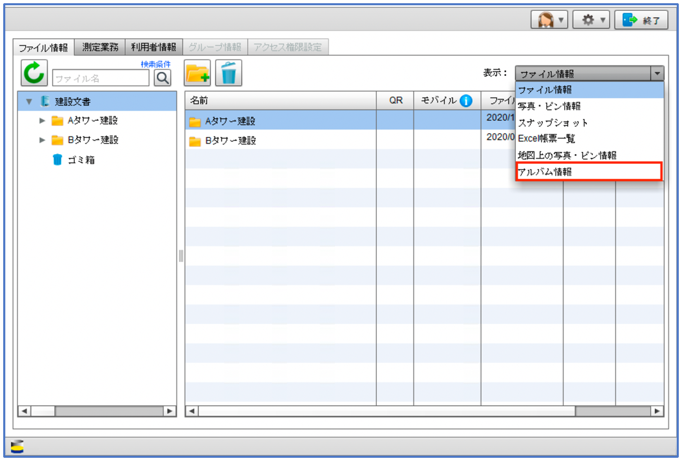Click the 表示 dropdown arrow
The height and width of the screenshot is (461, 683).
click(x=656, y=73)
